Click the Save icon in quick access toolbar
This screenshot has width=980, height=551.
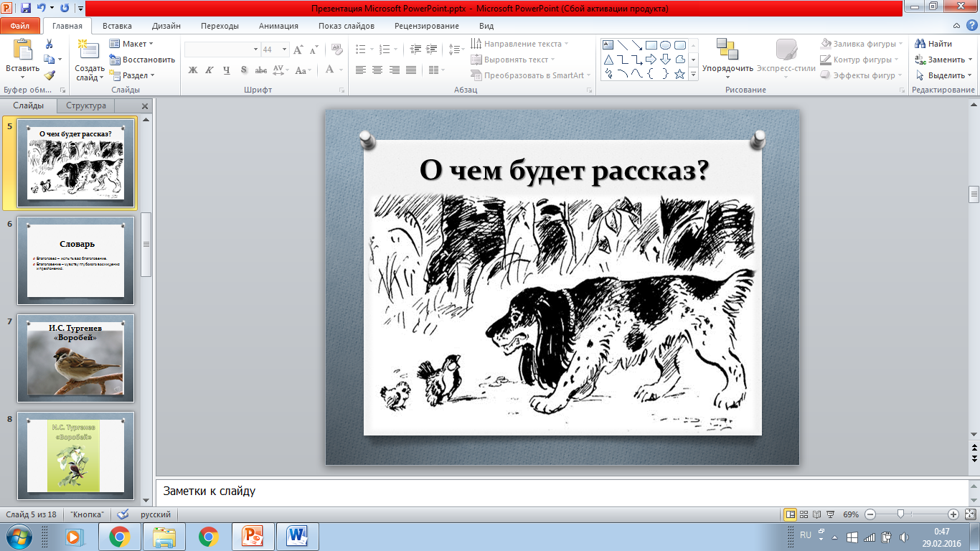click(26, 9)
